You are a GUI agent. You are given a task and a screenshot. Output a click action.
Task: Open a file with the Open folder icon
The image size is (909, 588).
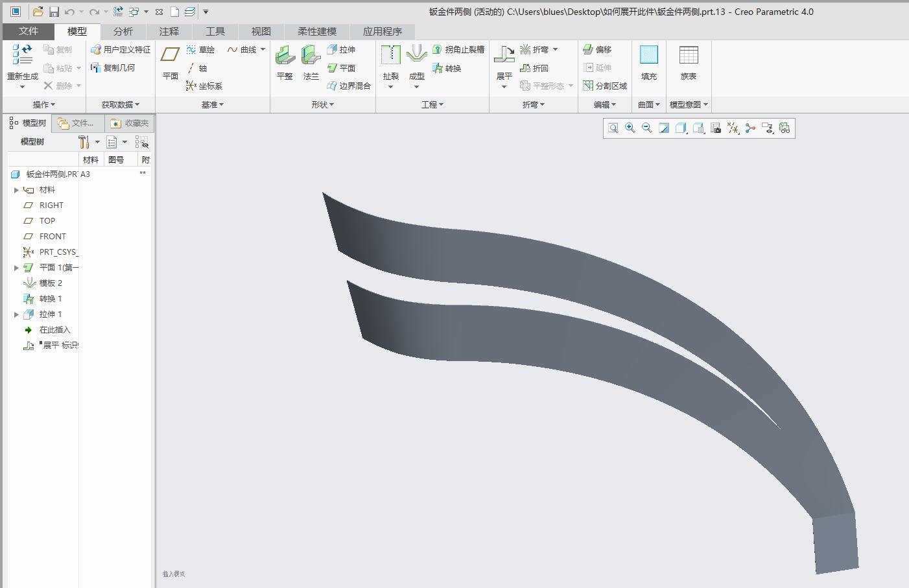click(x=38, y=12)
